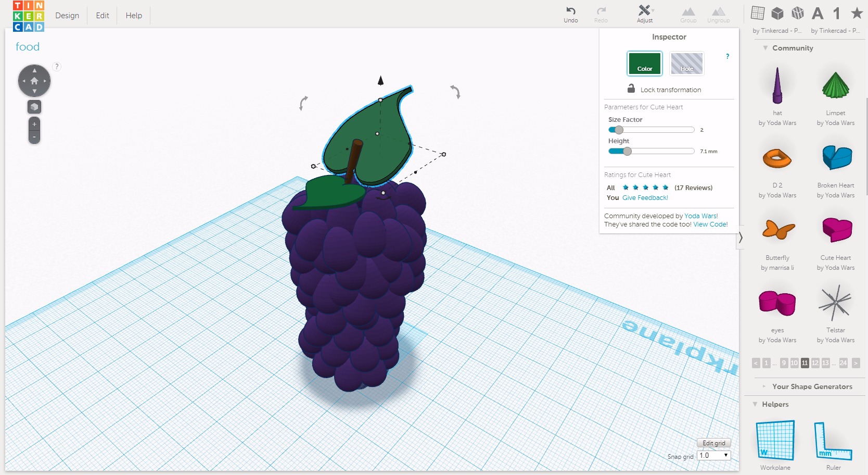The height and width of the screenshot is (475, 868).
Task: Select the hat shape thumbnail
Action: pos(777,85)
